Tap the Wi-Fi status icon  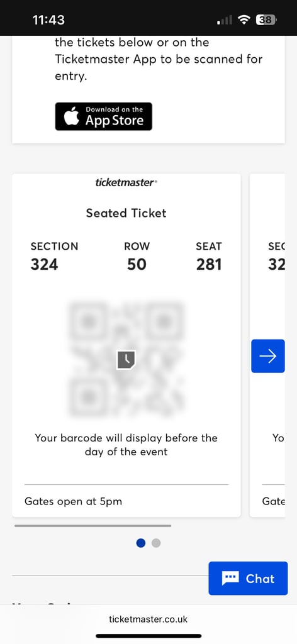pos(245,19)
